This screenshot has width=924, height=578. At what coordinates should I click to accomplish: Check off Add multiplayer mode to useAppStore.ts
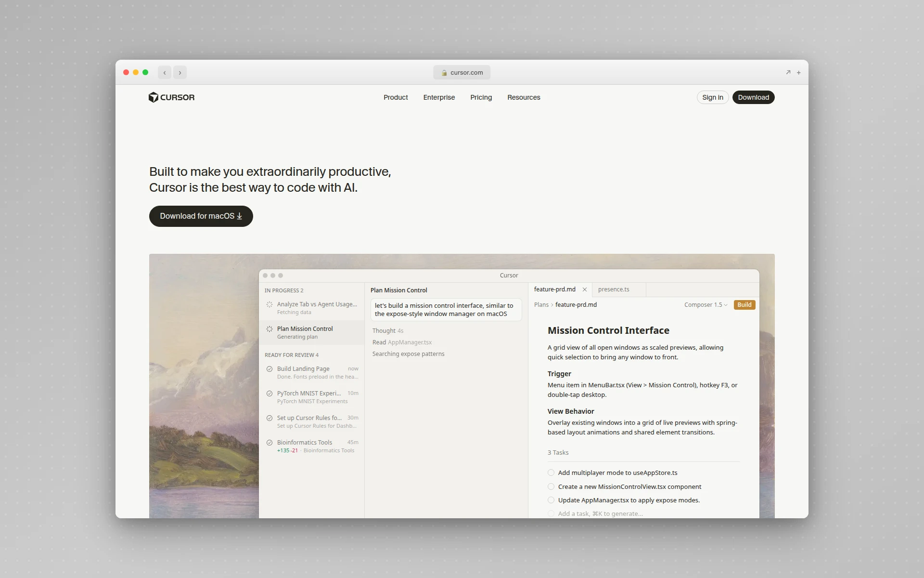coord(551,473)
